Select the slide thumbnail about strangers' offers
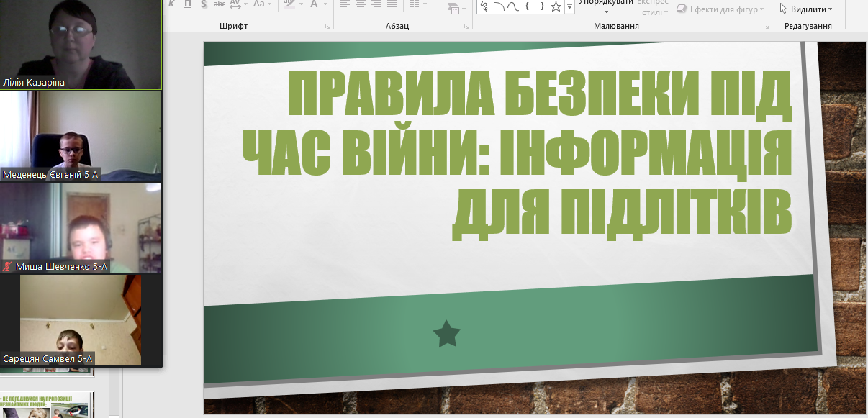Image resolution: width=868 pixels, height=418 pixels. coord(47,406)
